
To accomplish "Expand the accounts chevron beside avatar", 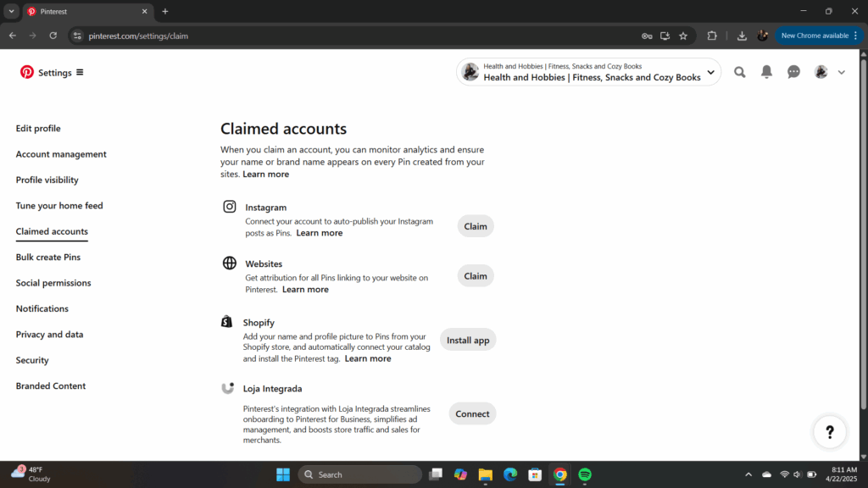I will tap(842, 73).
